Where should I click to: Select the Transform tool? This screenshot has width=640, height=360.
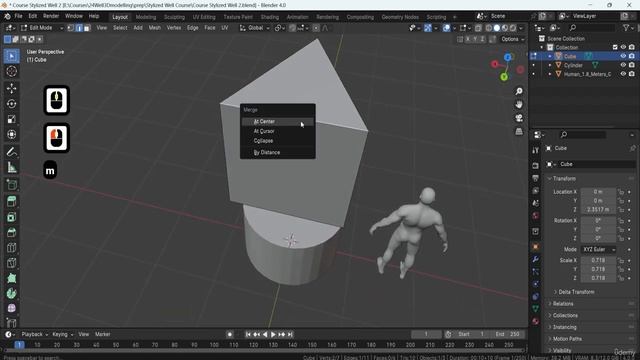coord(11,134)
